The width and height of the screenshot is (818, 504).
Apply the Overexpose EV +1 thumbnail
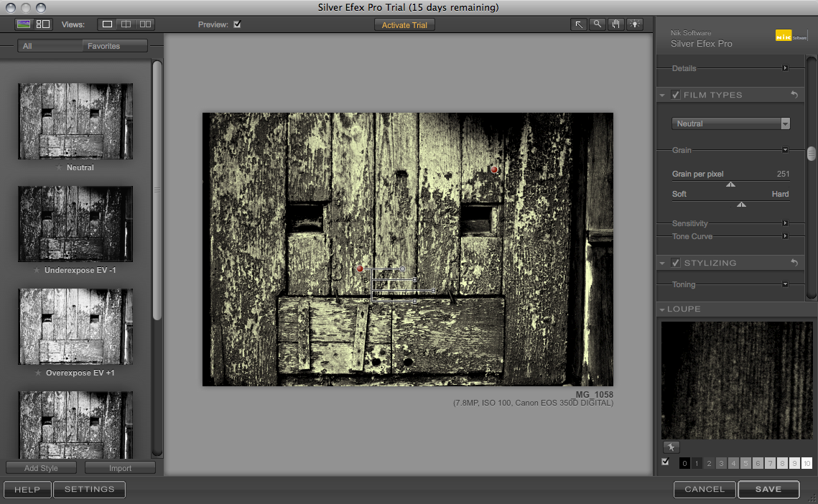coord(75,327)
